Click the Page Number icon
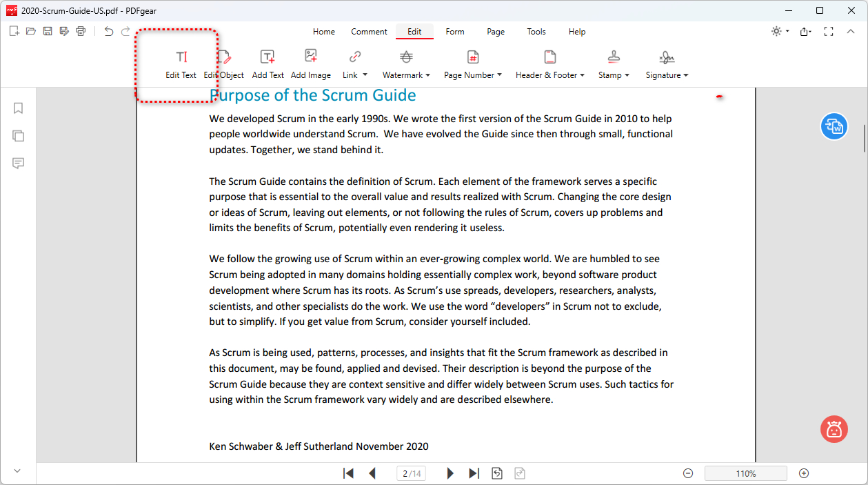The height and width of the screenshot is (485, 868). (x=473, y=57)
